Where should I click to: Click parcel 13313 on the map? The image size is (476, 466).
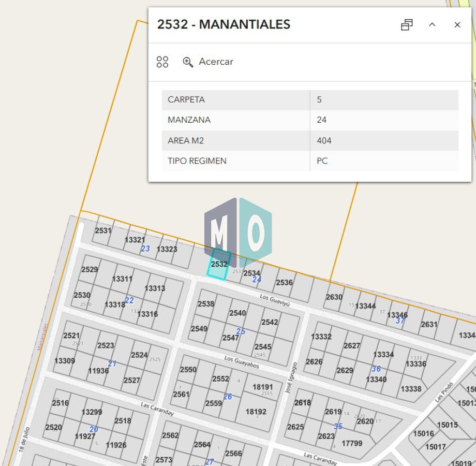(x=155, y=288)
